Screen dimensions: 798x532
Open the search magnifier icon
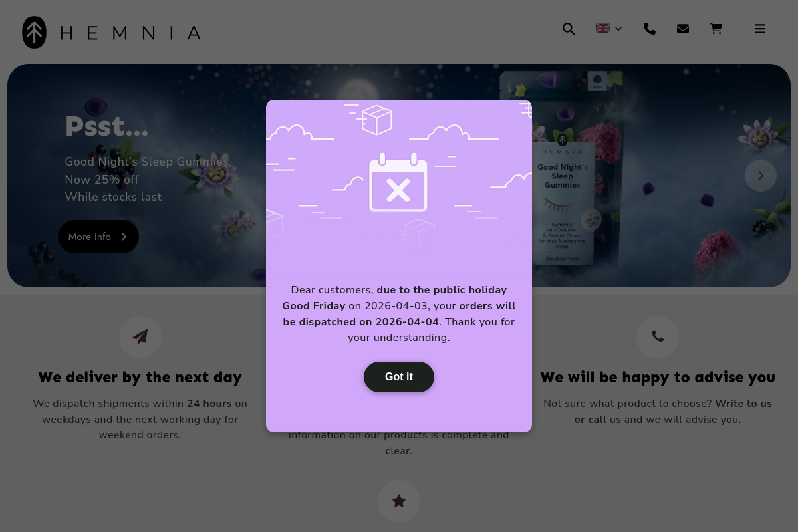click(569, 29)
